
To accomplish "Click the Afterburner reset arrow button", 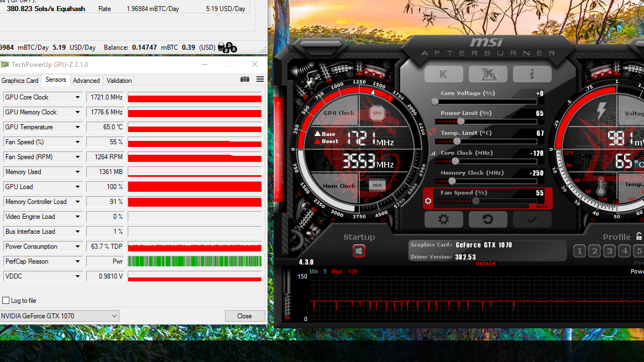I will [488, 219].
